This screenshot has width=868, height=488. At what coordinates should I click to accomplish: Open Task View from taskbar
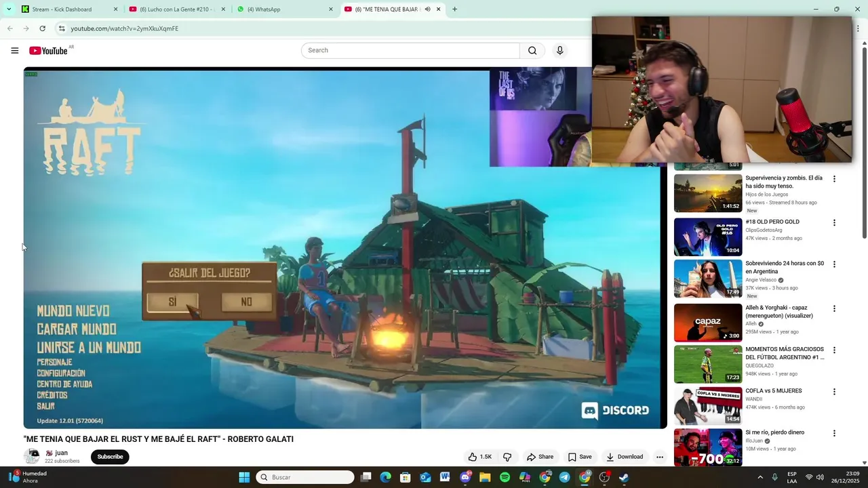366,477
